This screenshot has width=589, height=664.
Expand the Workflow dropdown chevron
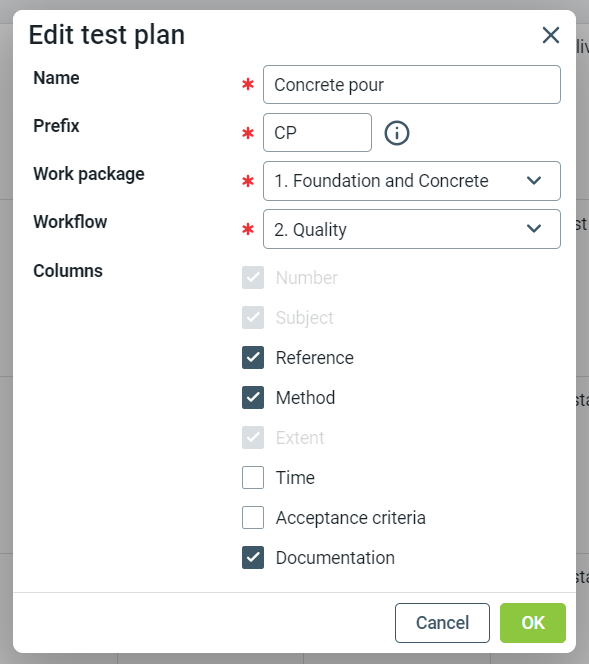point(534,229)
